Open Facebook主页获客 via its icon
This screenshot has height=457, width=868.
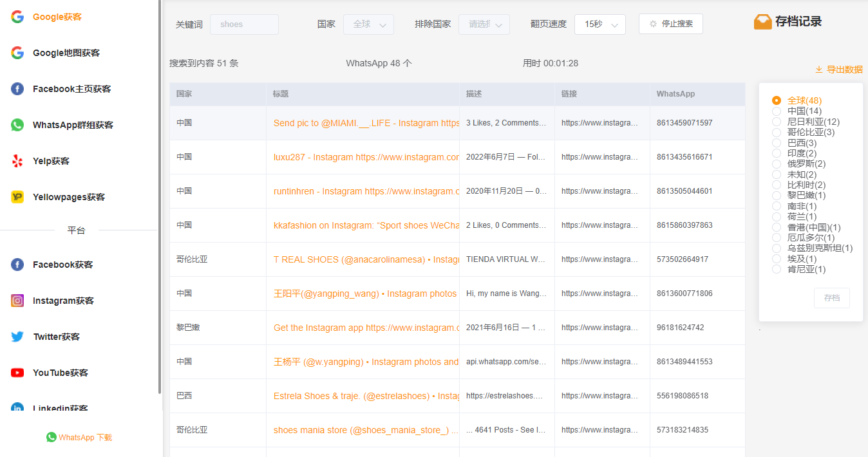(17, 89)
